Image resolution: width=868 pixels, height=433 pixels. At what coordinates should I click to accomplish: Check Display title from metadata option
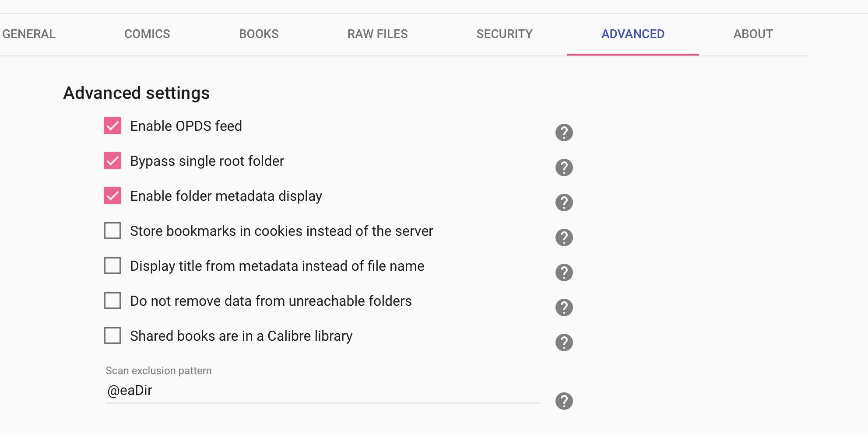tap(112, 266)
